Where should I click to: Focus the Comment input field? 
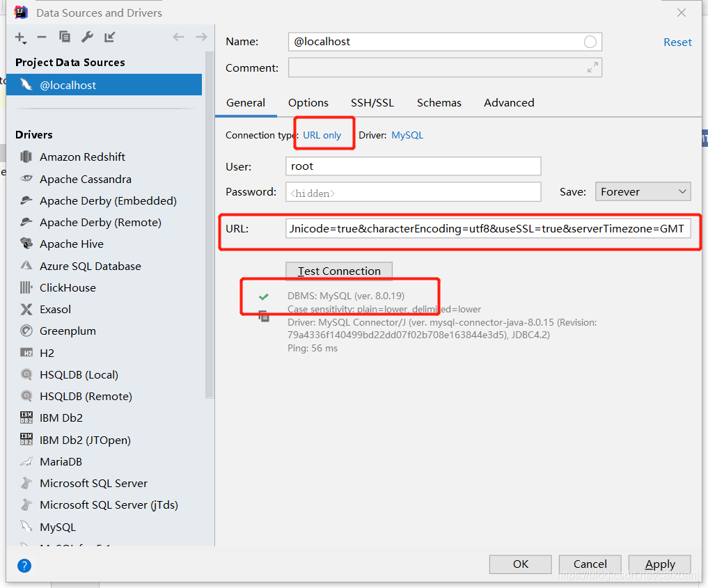point(445,67)
